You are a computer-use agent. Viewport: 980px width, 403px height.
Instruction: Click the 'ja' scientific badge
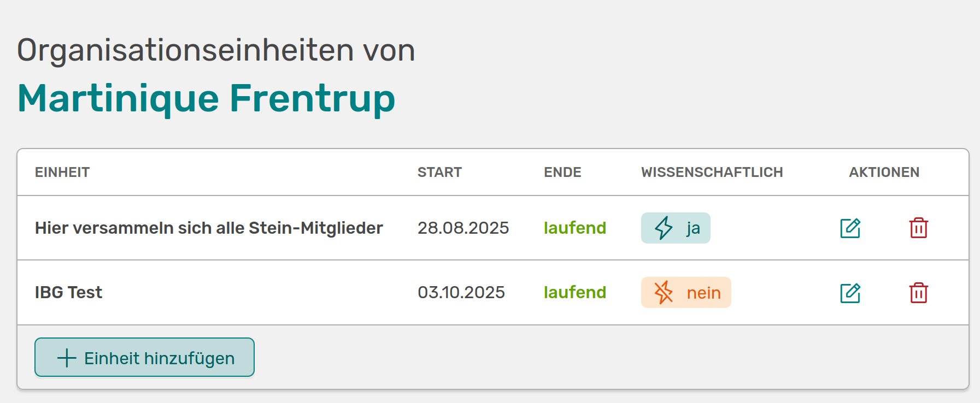point(676,228)
